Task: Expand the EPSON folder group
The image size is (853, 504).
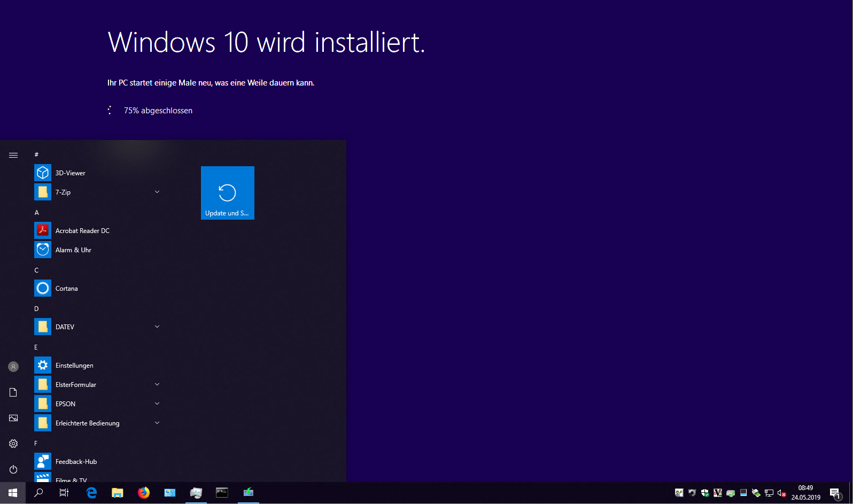Action: 157,404
